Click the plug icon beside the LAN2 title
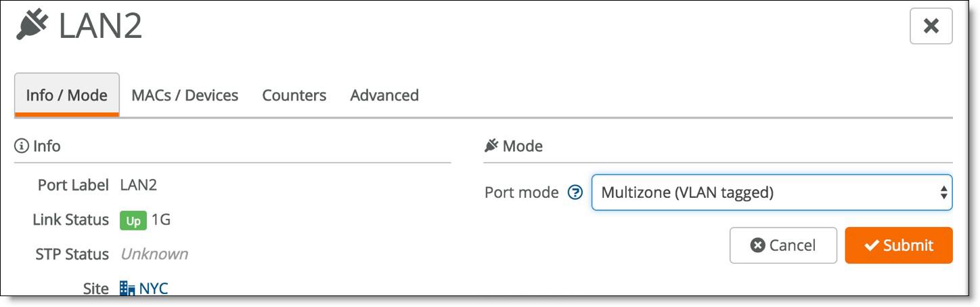 tap(32, 25)
